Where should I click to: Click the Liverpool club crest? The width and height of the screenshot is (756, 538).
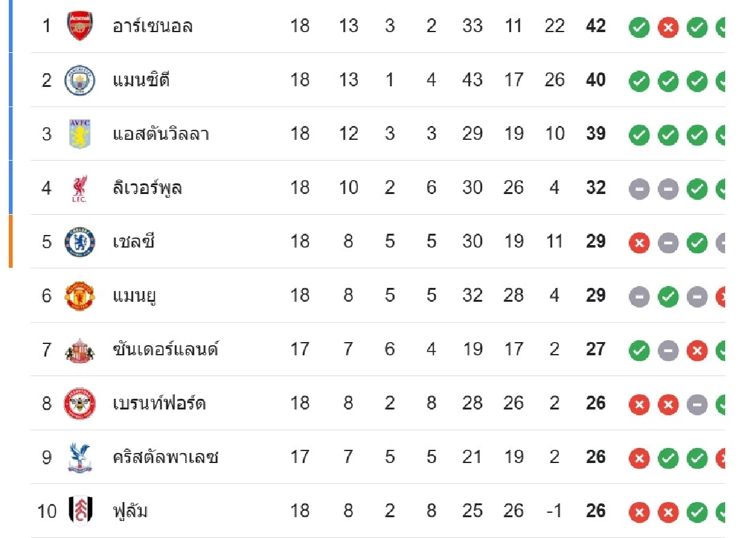(x=80, y=188)
